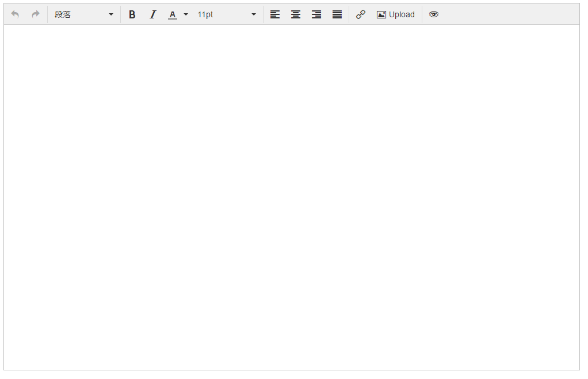
Task: Align text to the left
Action: [x=275, y=14]
